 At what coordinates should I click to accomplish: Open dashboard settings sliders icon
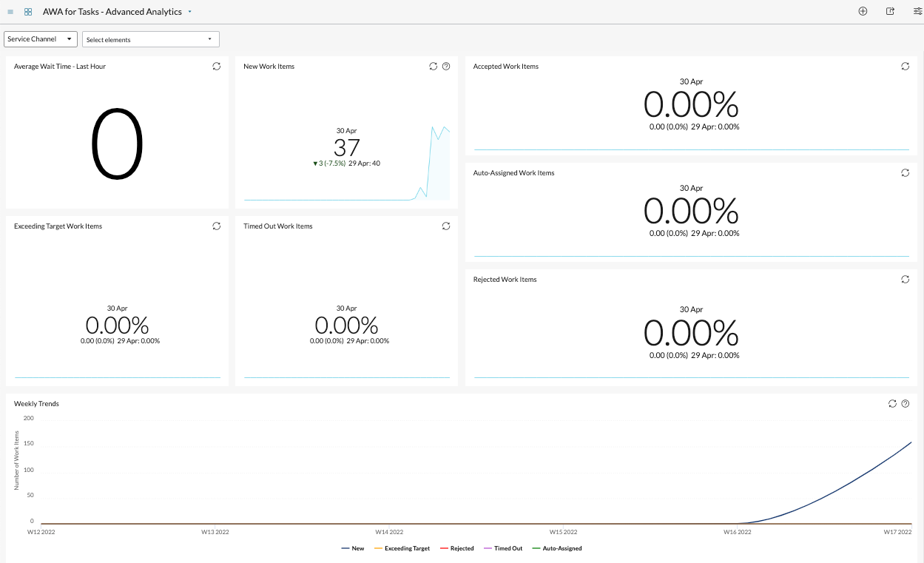click(x=918, y=11)
